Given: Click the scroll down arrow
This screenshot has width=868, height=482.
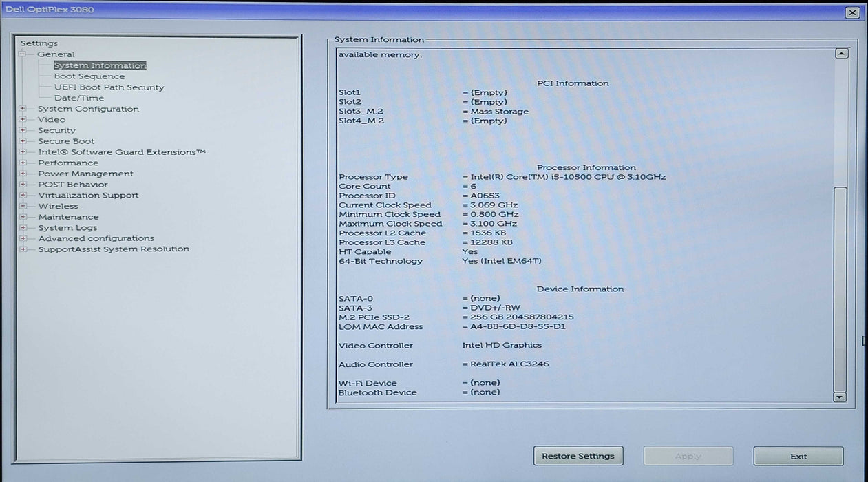Looking at the screenshot, I should 840,397.
